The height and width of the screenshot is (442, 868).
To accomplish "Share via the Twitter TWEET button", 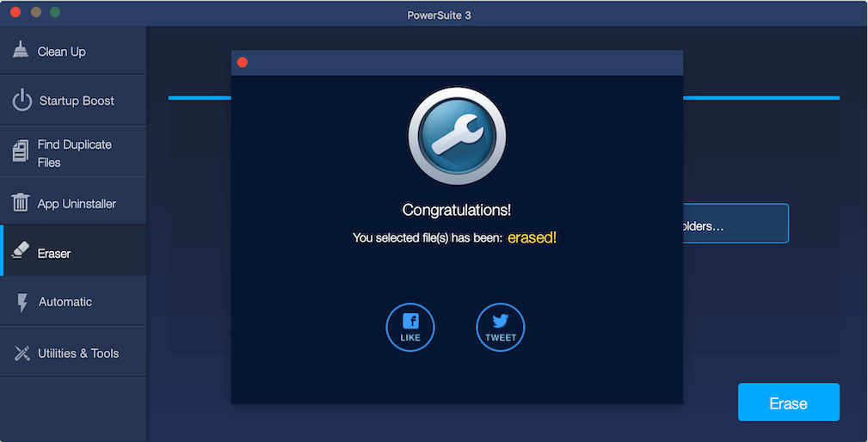I will click(501, 327).
